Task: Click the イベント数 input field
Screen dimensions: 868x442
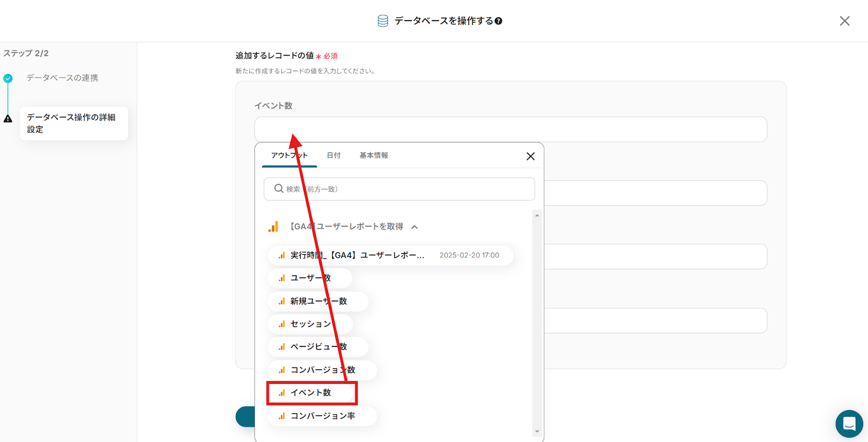Action: coord(510,129)
